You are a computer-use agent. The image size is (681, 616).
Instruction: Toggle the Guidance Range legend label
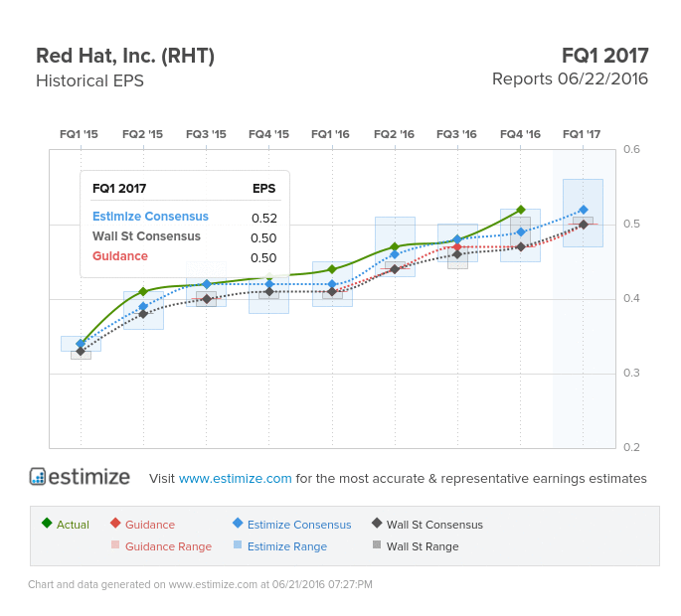click(x=169, y=546)
